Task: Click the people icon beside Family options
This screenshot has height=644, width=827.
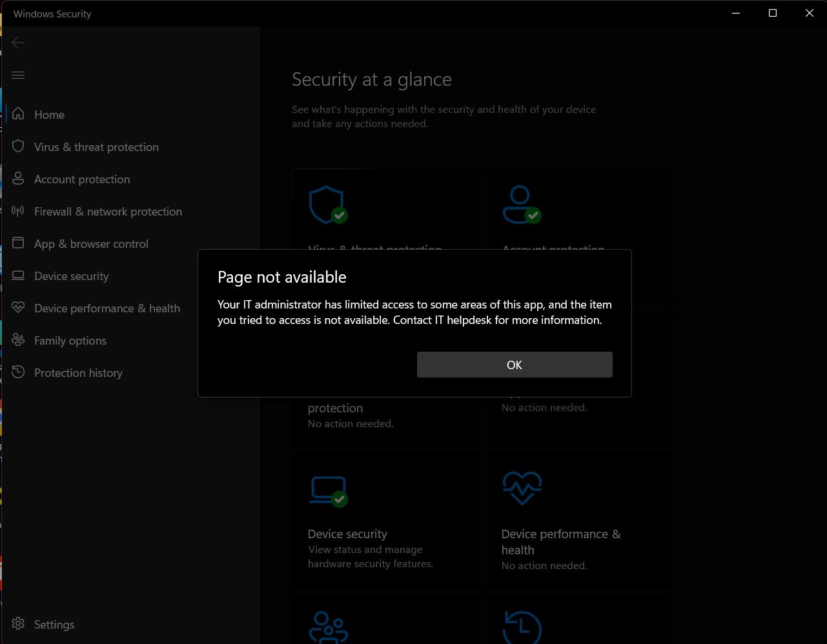Action: pos(18,340)
